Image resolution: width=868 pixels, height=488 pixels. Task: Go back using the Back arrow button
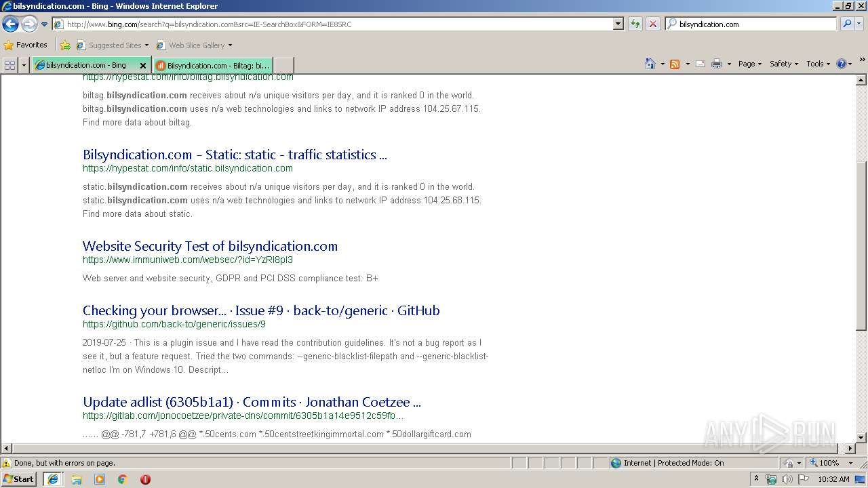point(10,24)
